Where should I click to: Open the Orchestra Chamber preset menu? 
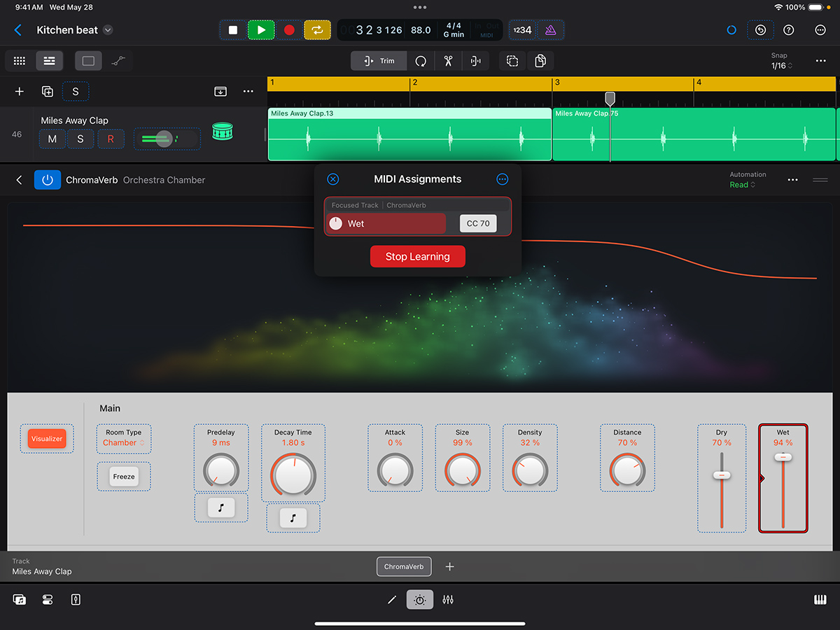click(164, 180)
